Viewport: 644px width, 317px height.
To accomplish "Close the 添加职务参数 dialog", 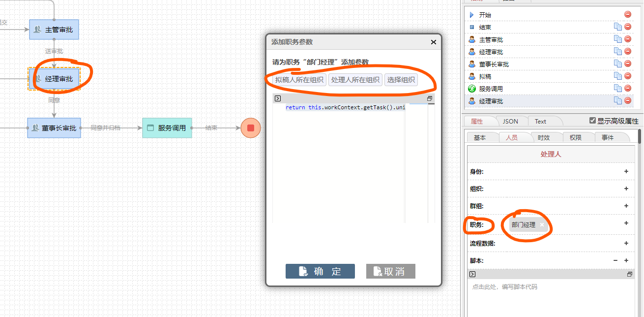I will [434, 42].
